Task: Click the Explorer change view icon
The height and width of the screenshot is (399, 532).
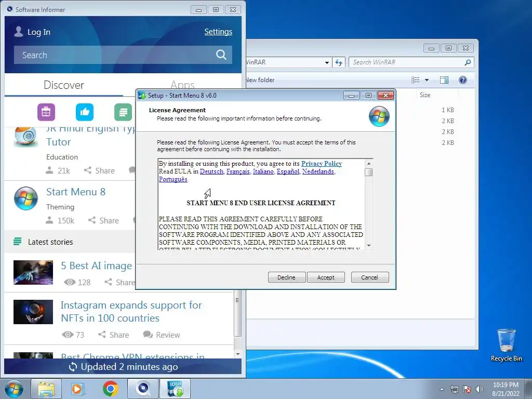Action: 416,79
